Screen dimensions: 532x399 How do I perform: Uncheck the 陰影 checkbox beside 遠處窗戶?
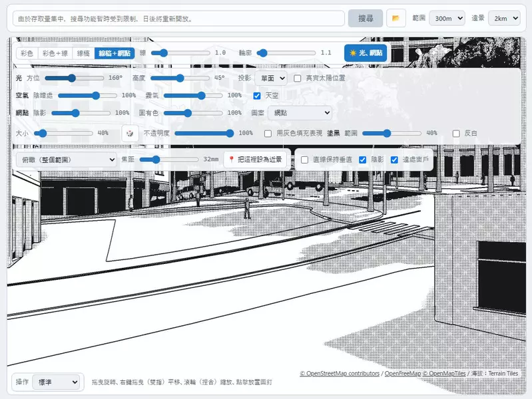point(363,160)
